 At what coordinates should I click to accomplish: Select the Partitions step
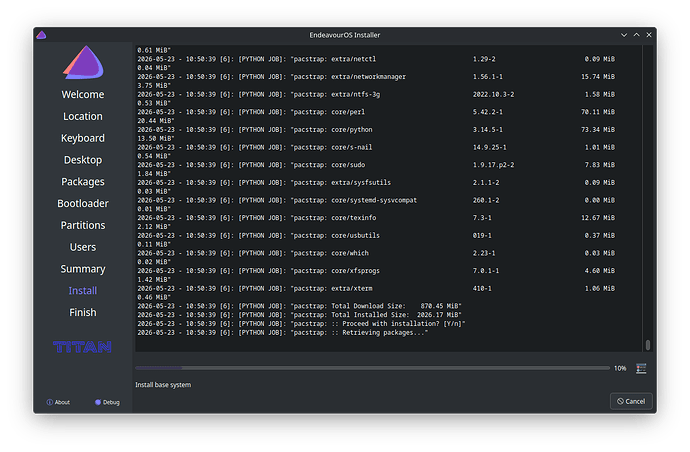click(83, 225)
